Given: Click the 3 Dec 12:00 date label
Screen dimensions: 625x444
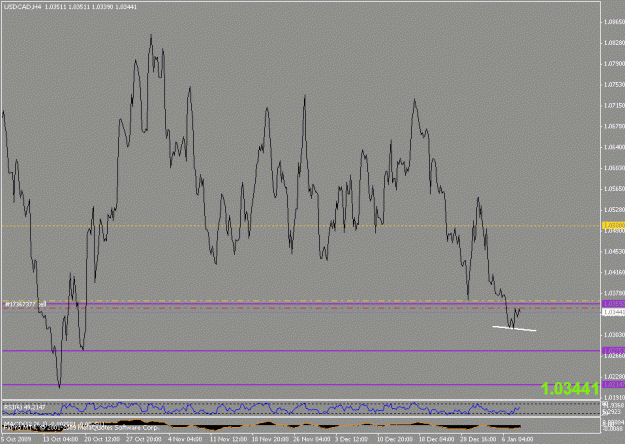Looking at the screenshot, I should pyautogui.click(x=353, y=440).
